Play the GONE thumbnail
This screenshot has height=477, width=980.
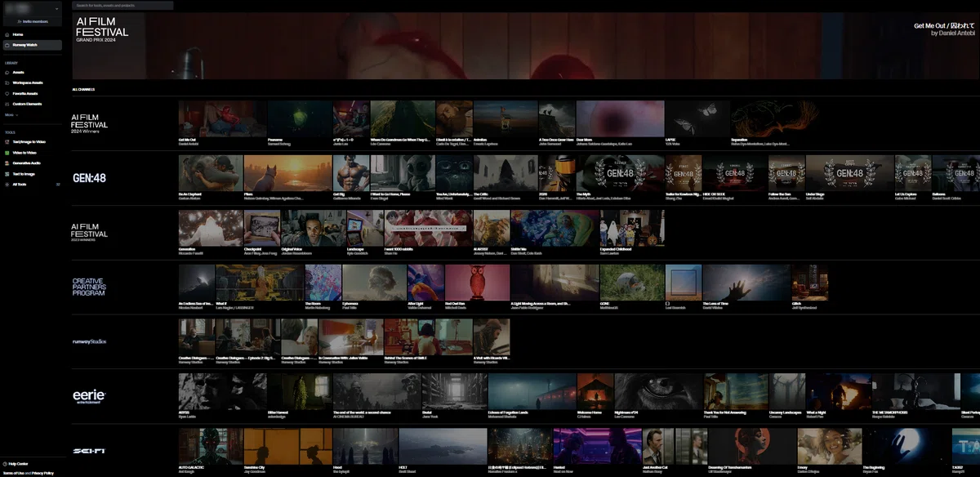(631, 283)
